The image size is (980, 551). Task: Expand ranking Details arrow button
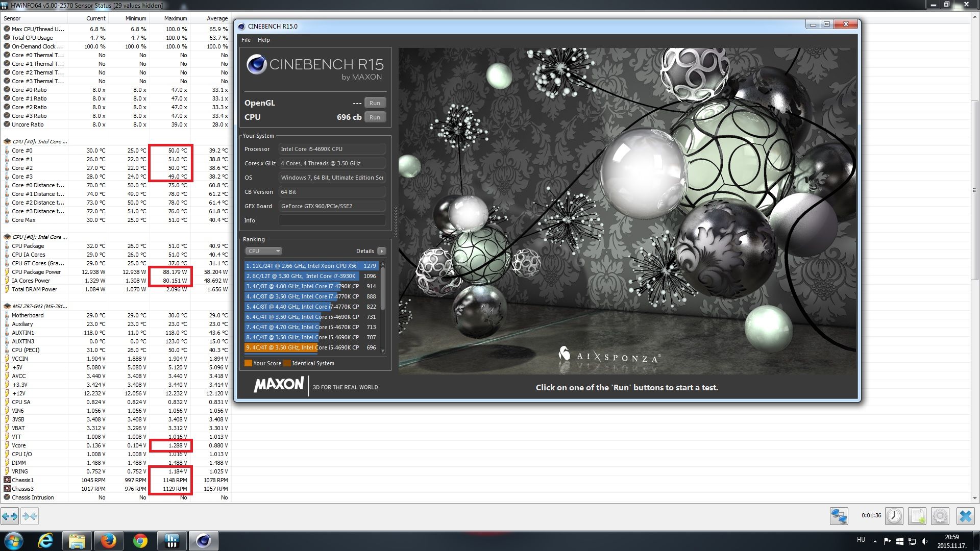pyautogui.click(x=381, y=251)
